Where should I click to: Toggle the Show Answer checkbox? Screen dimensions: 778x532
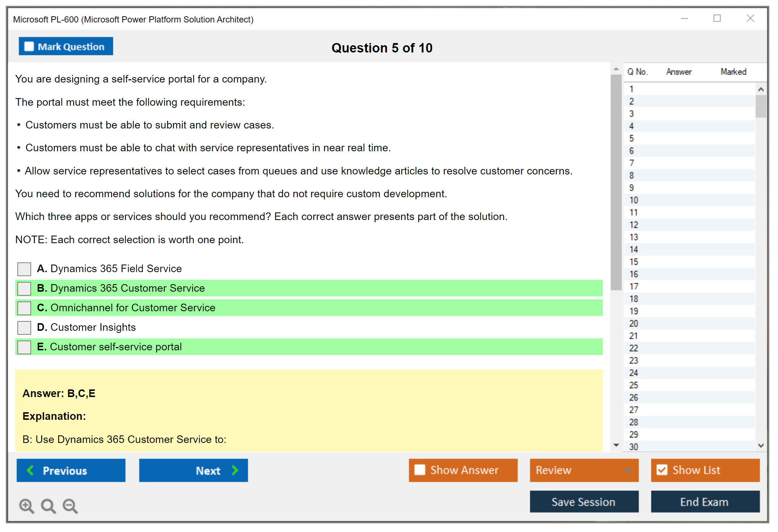420,470
